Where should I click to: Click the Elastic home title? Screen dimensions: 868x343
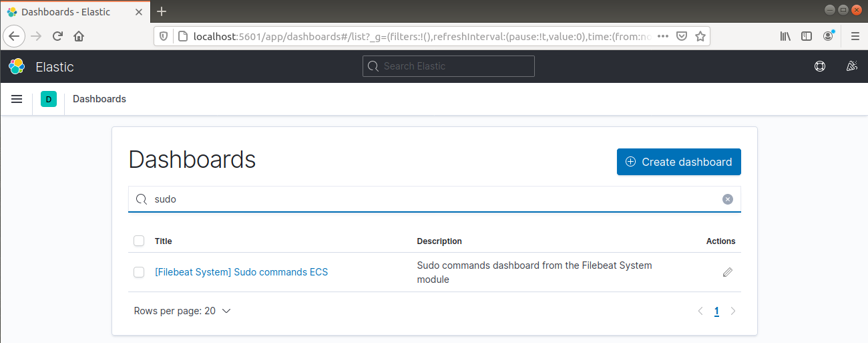point(55,67)
